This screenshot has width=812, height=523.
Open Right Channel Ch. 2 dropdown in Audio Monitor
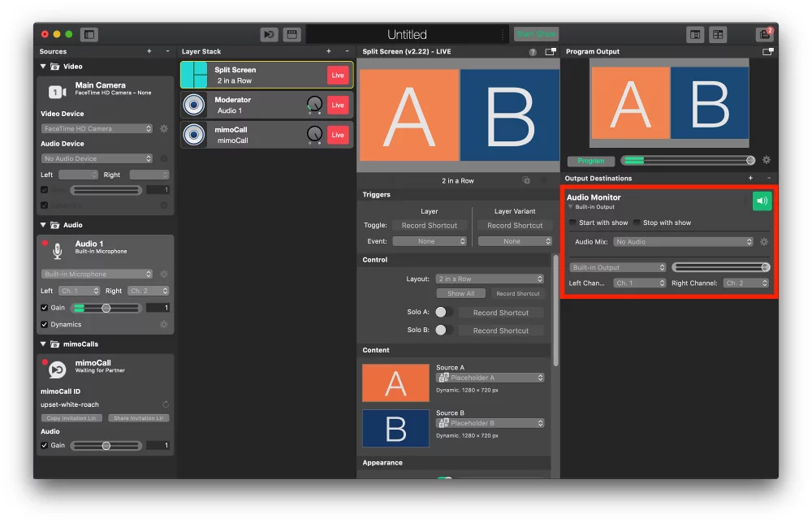click(x=746, y=283)
